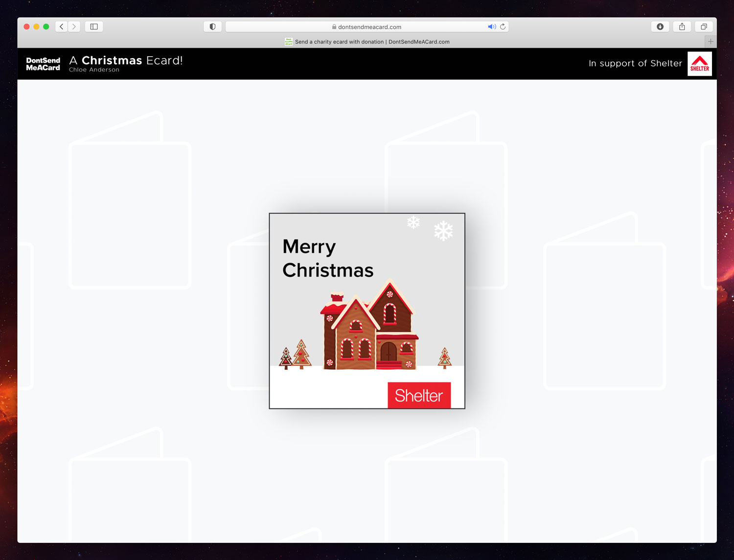This screenshot has height=560, width=734.
Task: Reload the page with the refresh icon
Action: 503,27
